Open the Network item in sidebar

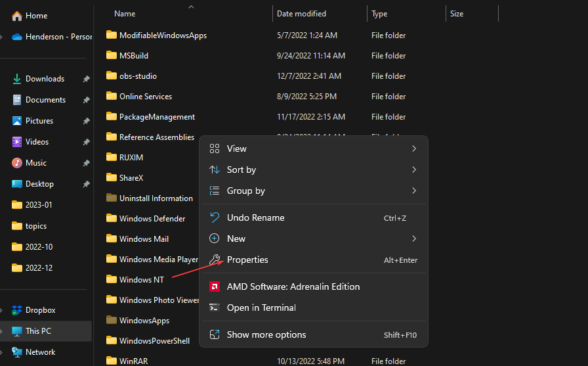(40, 352)
